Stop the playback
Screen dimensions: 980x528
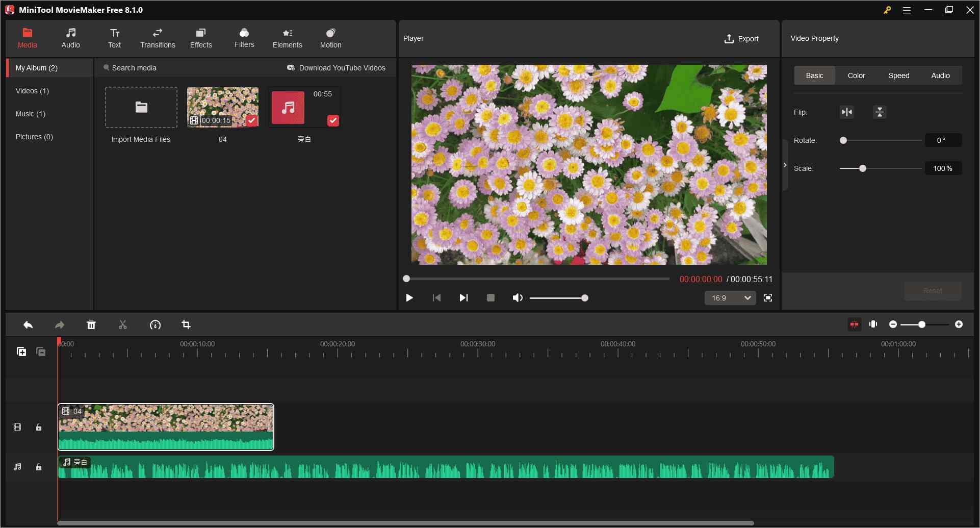tap(491, 298)
